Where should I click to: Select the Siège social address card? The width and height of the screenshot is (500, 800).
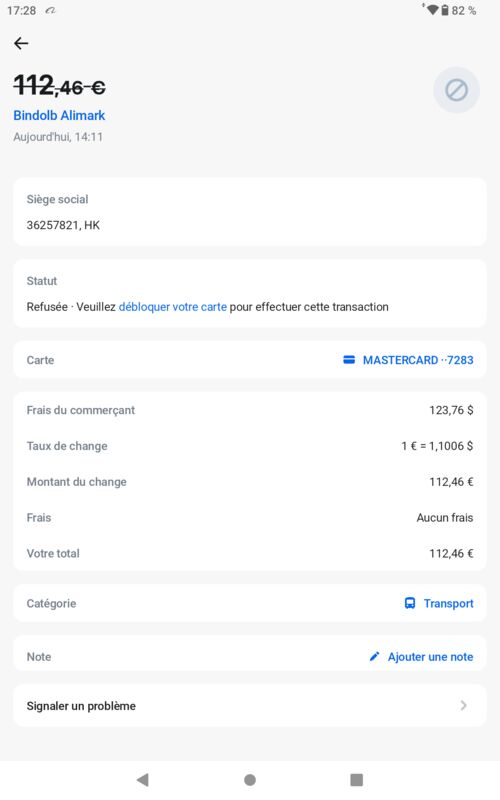(249, 212)
